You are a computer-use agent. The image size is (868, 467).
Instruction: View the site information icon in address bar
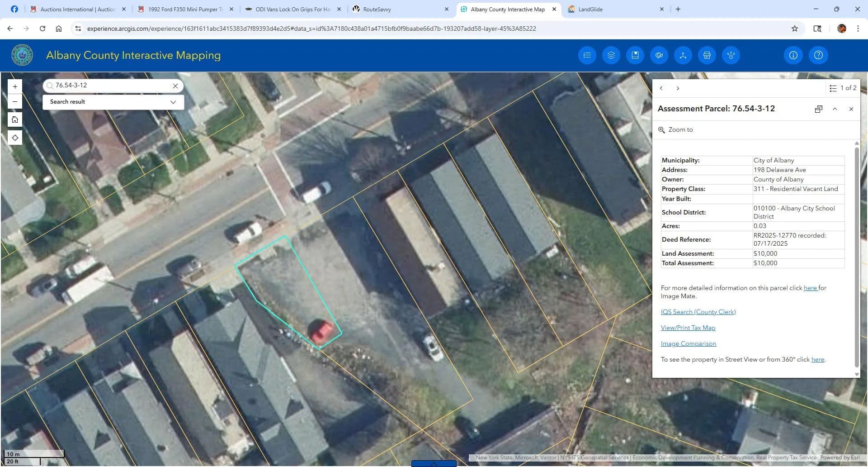[78, 29]
